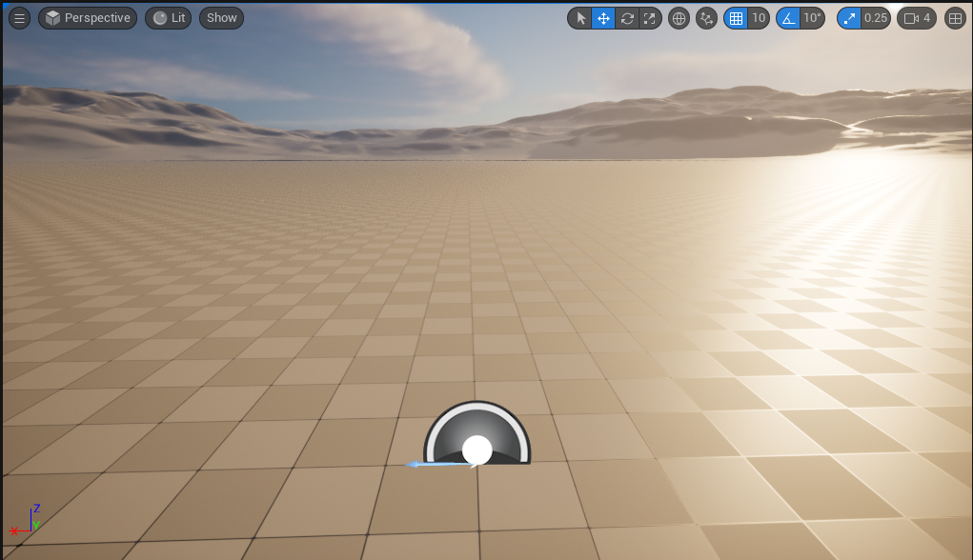Toggle scale snapping
This screenshot has height=560, width=973.
click(x=849, y=19)
